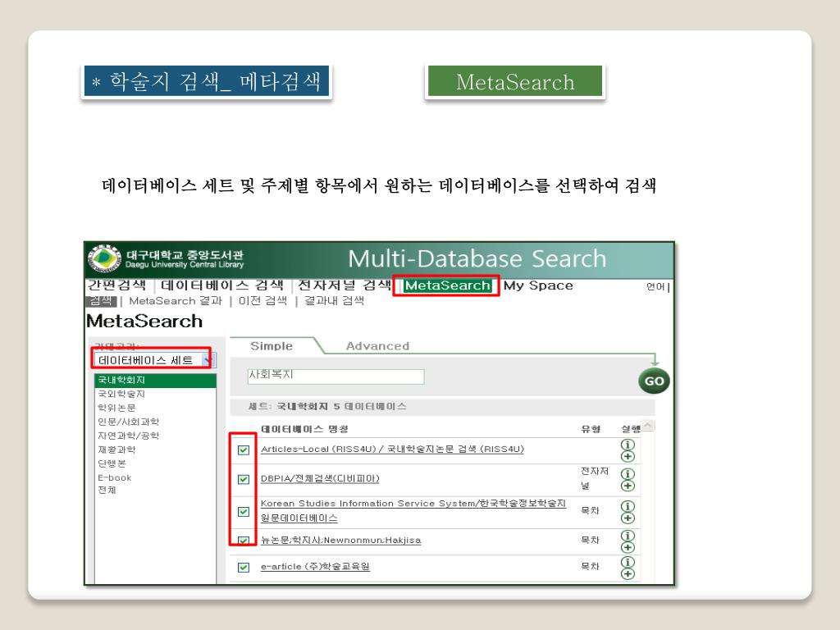The image size is (840, 630).
Task: Show info for Articles-Local (RISS4U) database
Action: click(x=628, y=445)
